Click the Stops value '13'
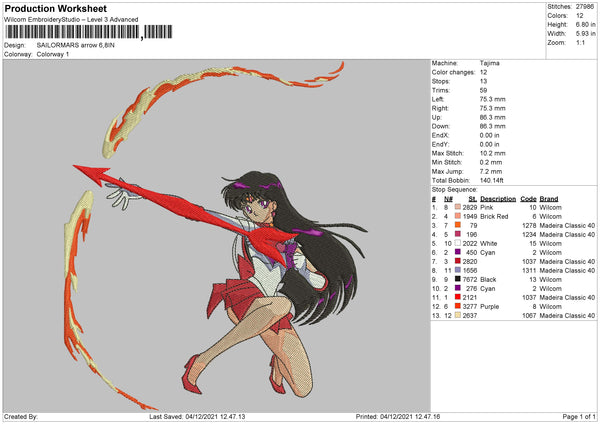 click(483, 81)
